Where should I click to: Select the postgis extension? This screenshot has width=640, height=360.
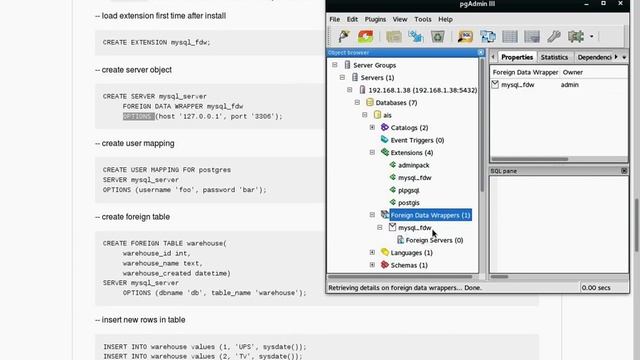[x=409, y=203]
